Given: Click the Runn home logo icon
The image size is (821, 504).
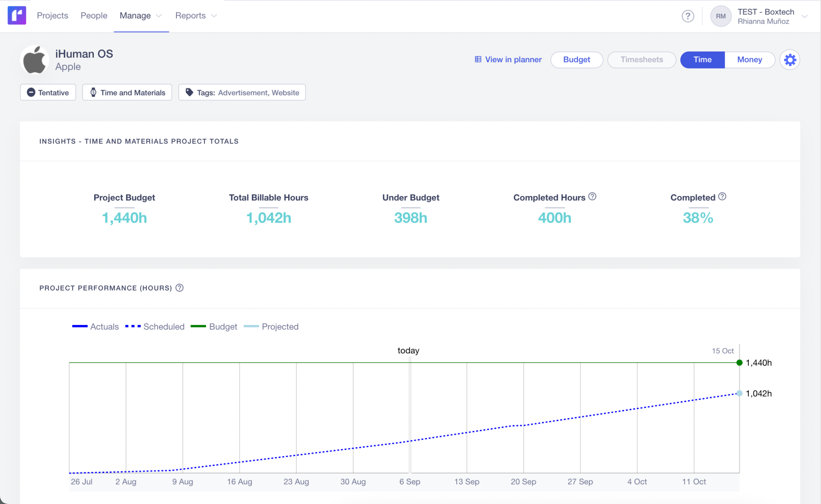Looking at the screenshot, I should [16, 16].
